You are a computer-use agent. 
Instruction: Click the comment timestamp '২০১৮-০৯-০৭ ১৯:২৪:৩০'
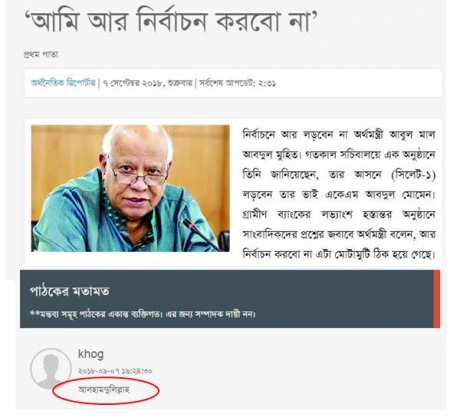pos(115,371)
